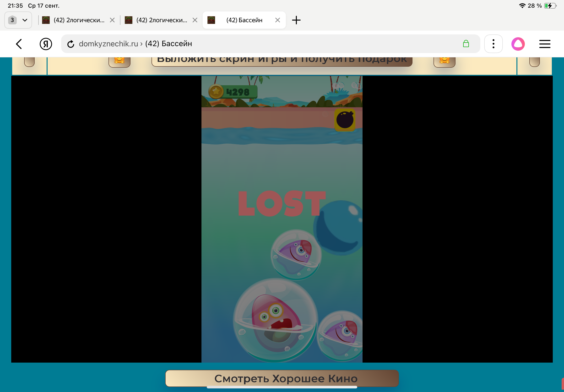Tap the gold star coin icon

216,92
